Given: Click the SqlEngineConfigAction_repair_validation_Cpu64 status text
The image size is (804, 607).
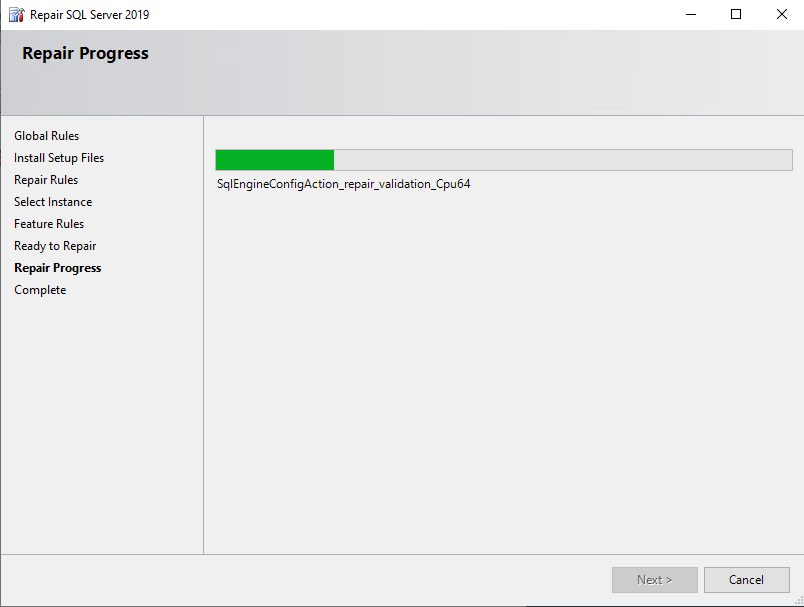Looking at the screenshot, I should pyautogui.click(x=344, y=184).
